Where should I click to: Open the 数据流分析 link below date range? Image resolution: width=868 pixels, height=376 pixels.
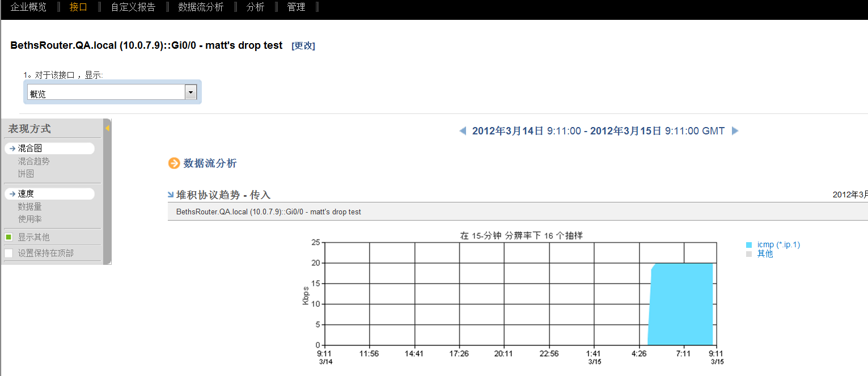210,163
